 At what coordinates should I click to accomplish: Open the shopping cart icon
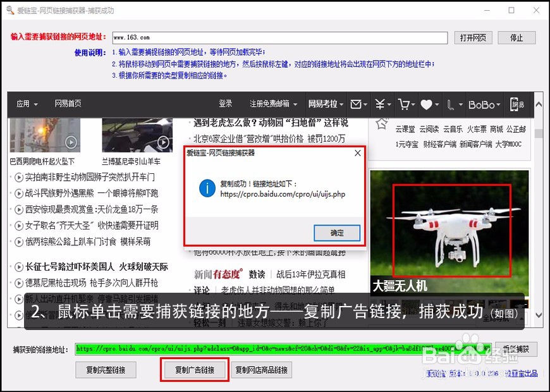coord(404,104)
